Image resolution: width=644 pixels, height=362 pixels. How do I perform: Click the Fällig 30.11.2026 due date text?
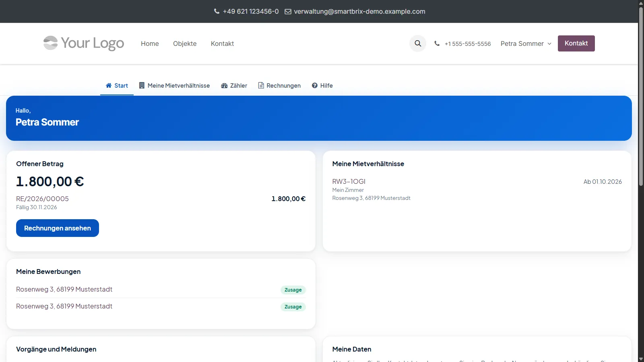click(37, 208)
